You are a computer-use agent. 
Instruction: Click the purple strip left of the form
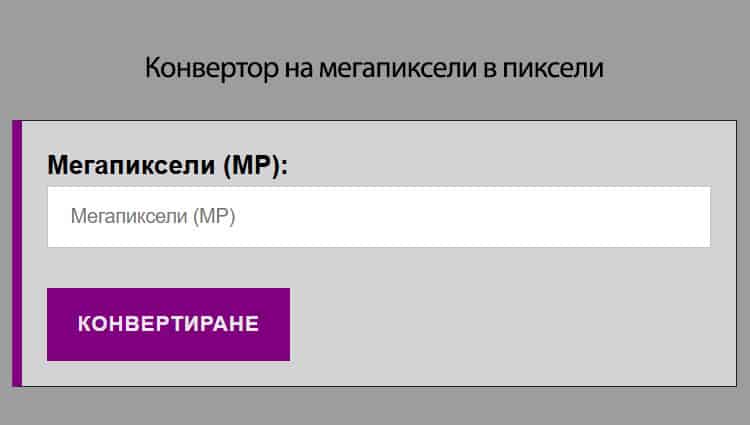17,253
